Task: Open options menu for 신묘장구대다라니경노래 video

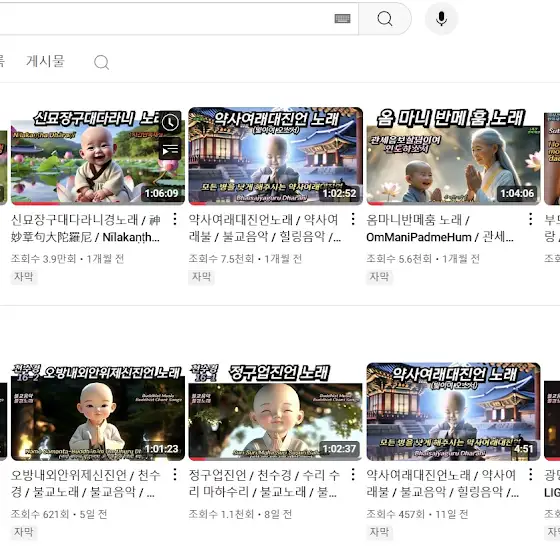Action: pos(175,219)
